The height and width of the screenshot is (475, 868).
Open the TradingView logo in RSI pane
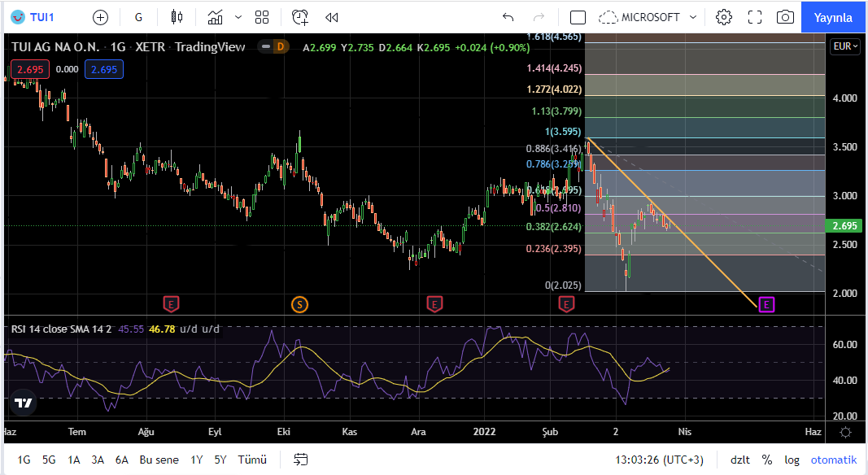24,403
